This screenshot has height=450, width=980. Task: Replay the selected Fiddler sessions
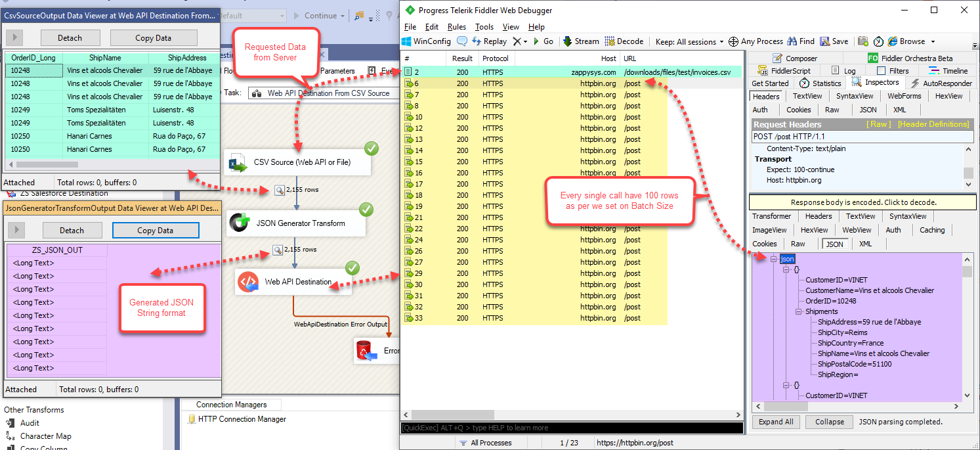pyautogui.click(x=488, y=41)
